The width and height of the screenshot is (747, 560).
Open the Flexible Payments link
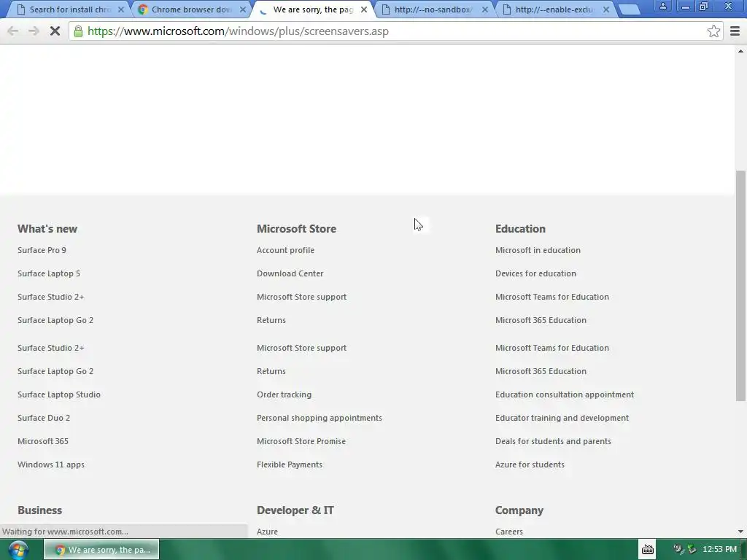click(x=290, y=464)
